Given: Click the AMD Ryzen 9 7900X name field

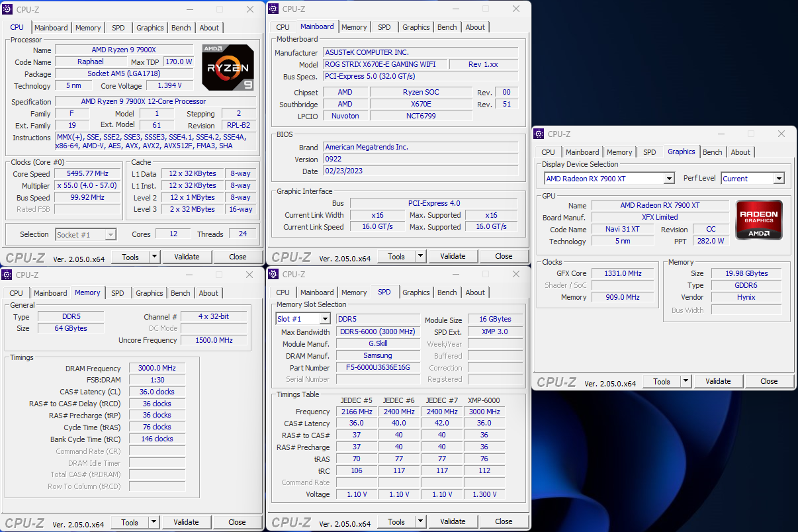Looking at the screenshot, I should point(124,50).
